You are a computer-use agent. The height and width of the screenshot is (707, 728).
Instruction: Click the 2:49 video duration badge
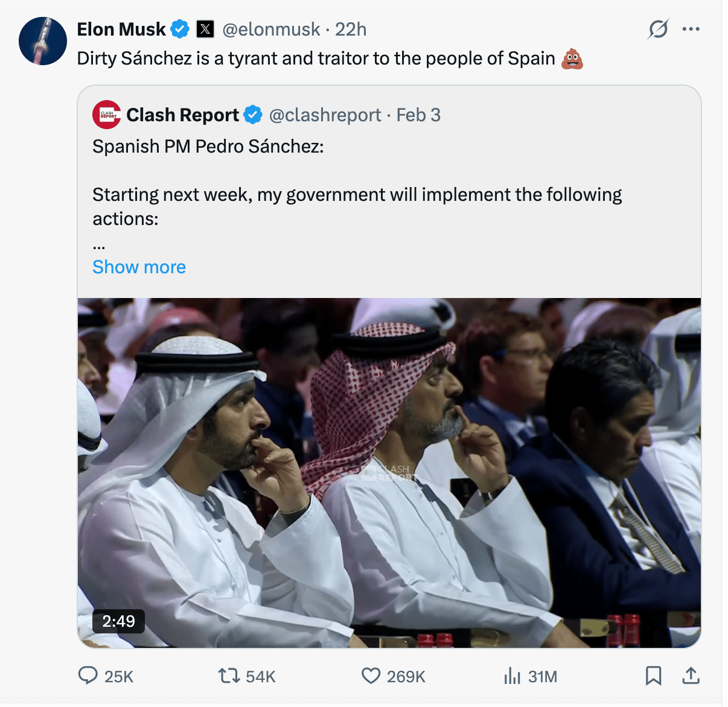[118, 621]
